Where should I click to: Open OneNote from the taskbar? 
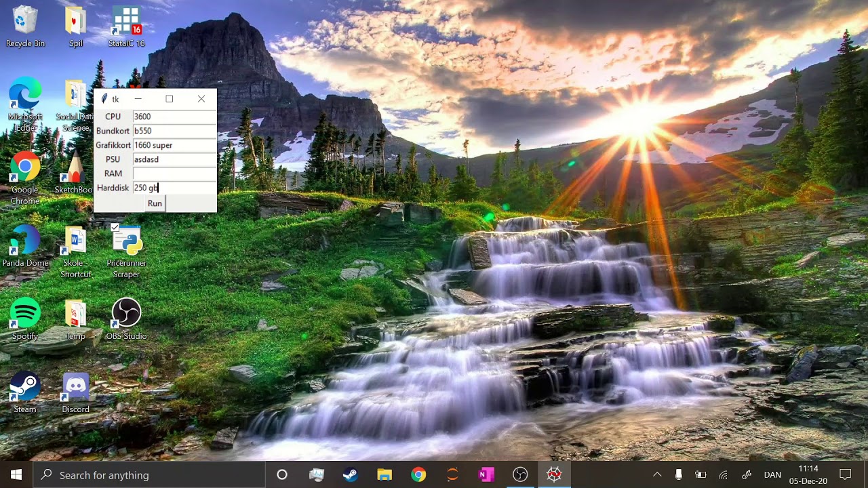[x=486, y=474]
